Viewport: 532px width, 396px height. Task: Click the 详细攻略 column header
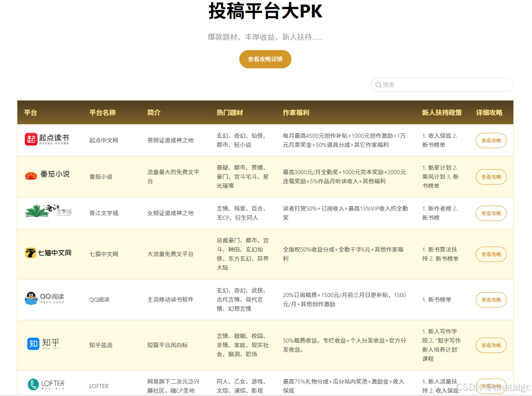coord(489,113)
